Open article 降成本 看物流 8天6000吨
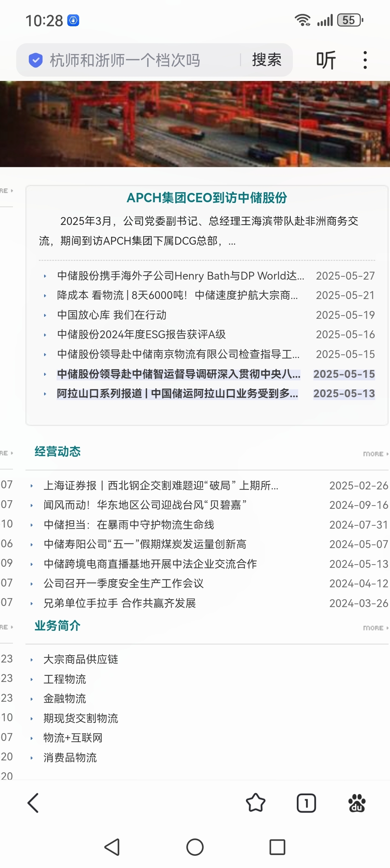 177,295
